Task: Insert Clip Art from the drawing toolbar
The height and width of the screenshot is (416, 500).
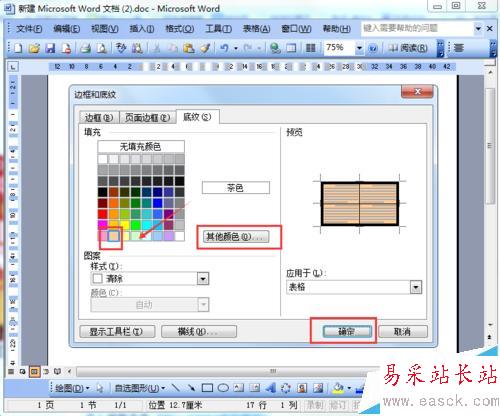Action: (302, 388)
